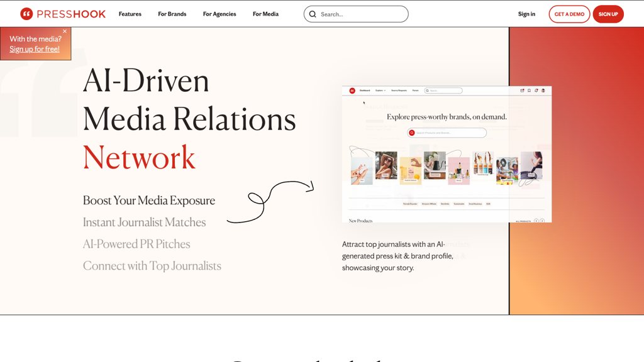Close the 'With the media?' banner
644x362 pixels.
(x=65, y=31)
